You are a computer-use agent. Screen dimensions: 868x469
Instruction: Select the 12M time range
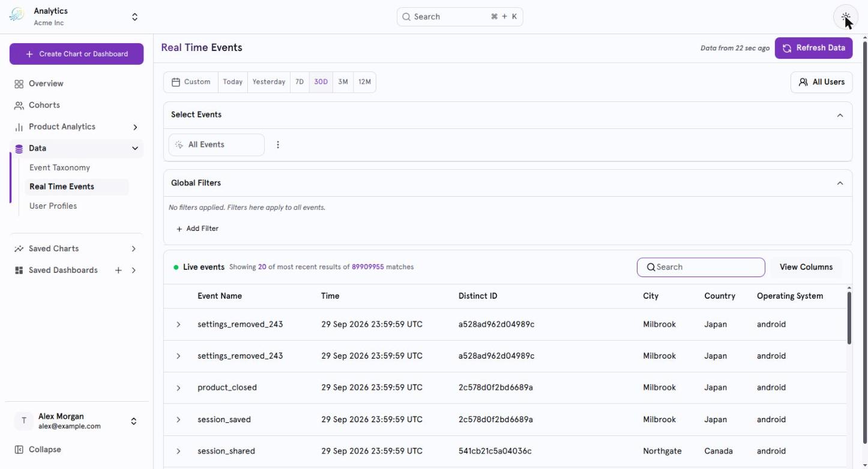(x=364, y=82)
